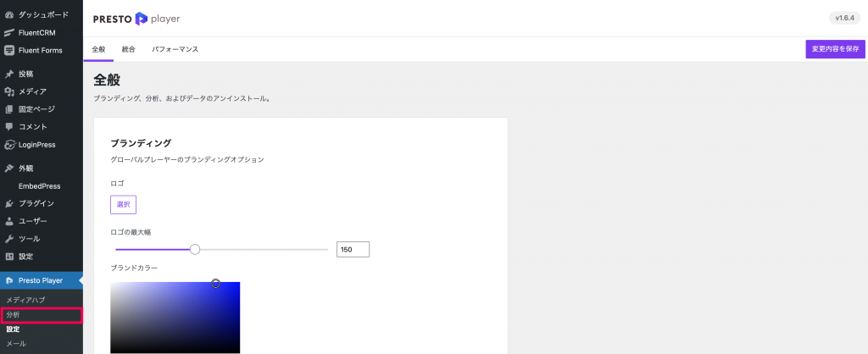Click the プラグイン plugins icon
The height and width of the screenshot is (354, 868).
[x=8, y=203]
